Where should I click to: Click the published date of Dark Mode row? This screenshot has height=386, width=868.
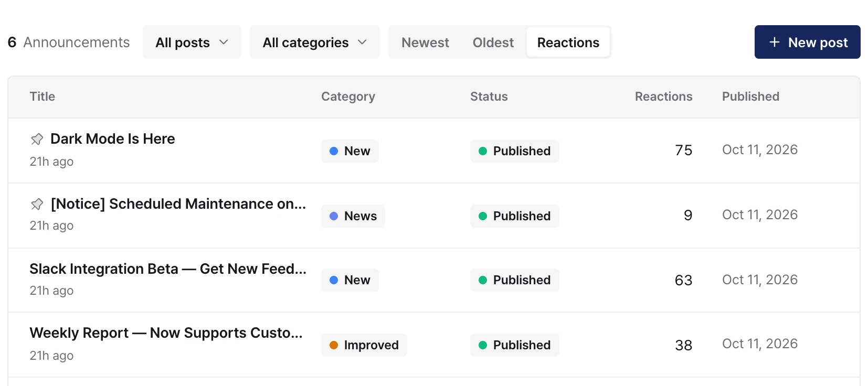[x=760, y=150]
